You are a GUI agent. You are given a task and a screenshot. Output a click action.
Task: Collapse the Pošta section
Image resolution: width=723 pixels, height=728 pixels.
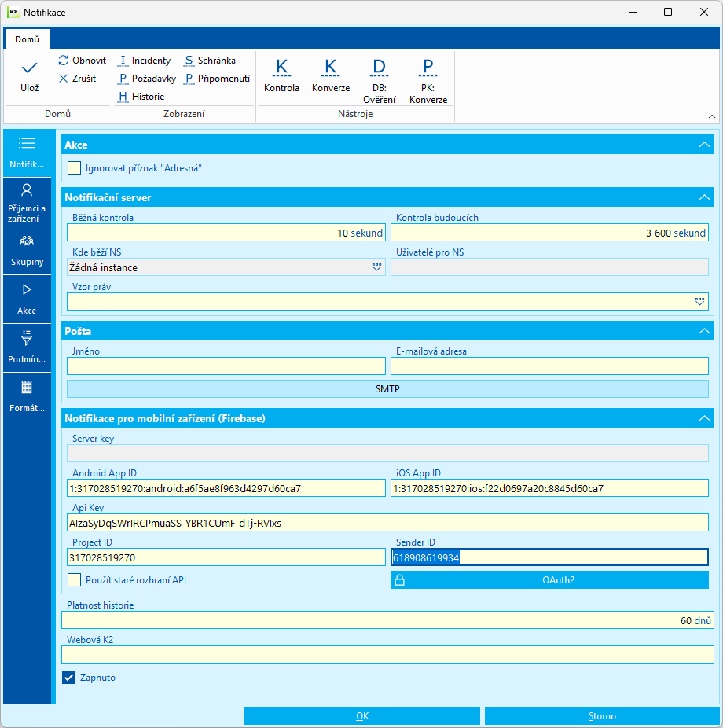704,331
